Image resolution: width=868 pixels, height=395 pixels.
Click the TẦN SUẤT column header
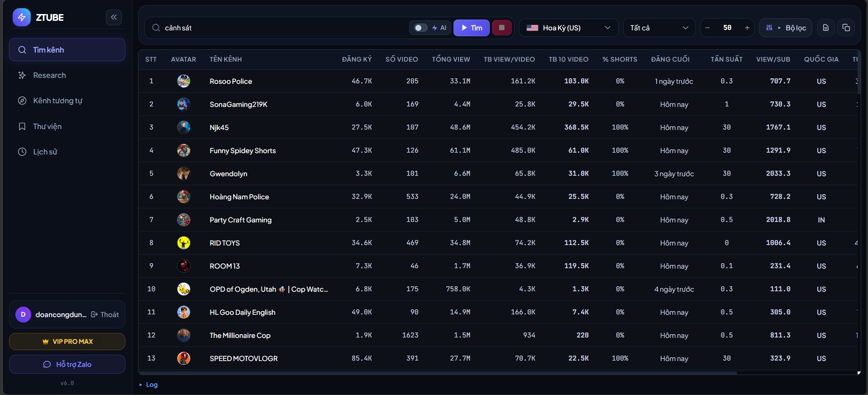(x=726, y=59)
